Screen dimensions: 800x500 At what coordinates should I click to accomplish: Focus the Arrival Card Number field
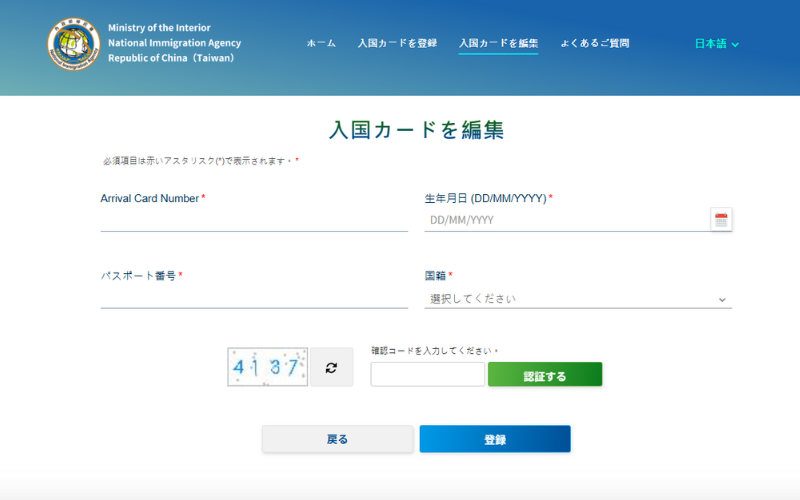click(254, 220)
